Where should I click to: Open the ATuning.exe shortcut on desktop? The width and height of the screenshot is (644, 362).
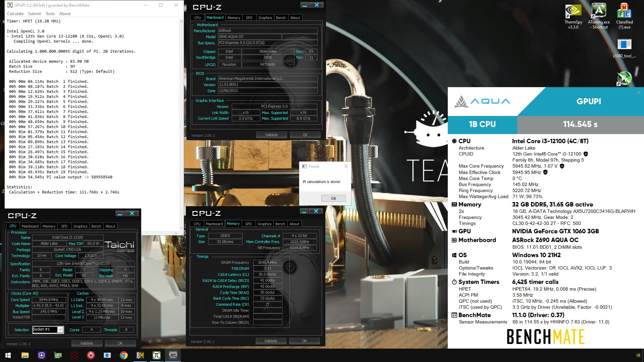(x=599, y=16)
